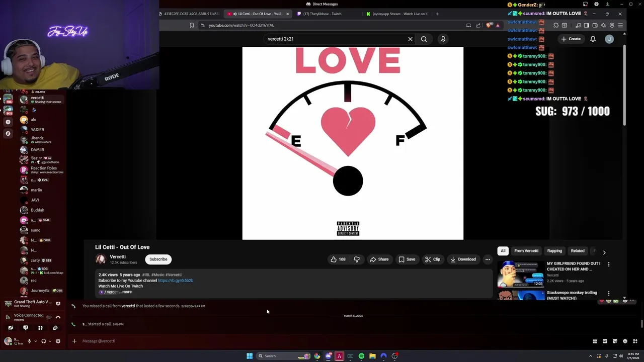Open YouTube account avatar menu
Screen dimensions: 644x362
click(x=609, y=39)
